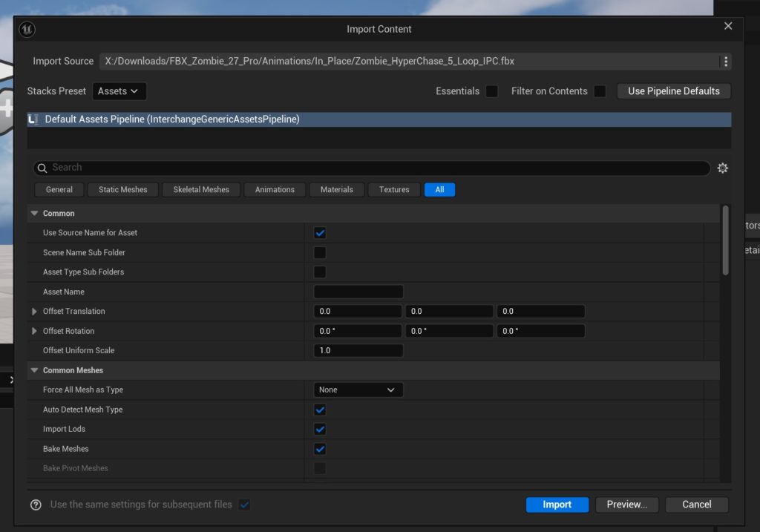Switch to the Static Meshes tab

pos(123,190)
